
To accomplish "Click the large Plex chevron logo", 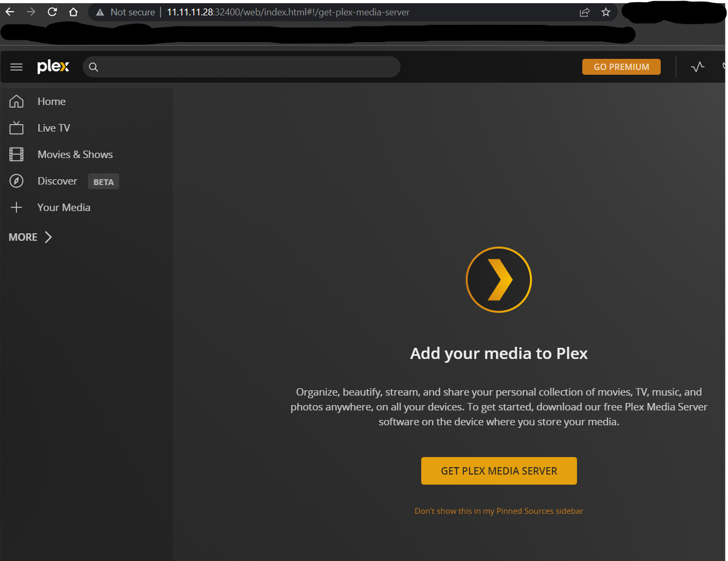I will tap(499, 279).
